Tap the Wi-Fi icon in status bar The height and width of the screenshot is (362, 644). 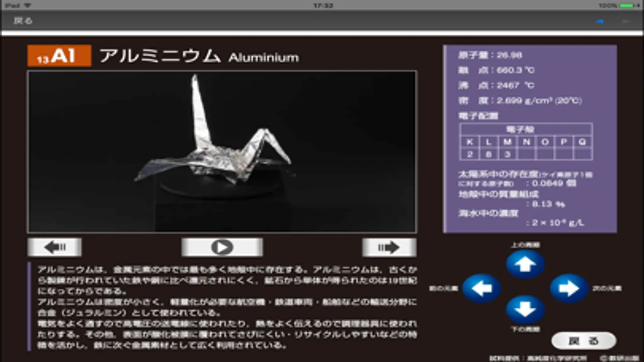pyautogui.click(x=27, y=6)
